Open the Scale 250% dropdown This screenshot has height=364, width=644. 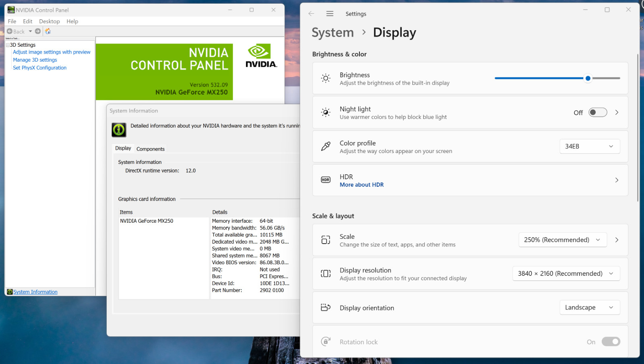[x=562, y=240]
